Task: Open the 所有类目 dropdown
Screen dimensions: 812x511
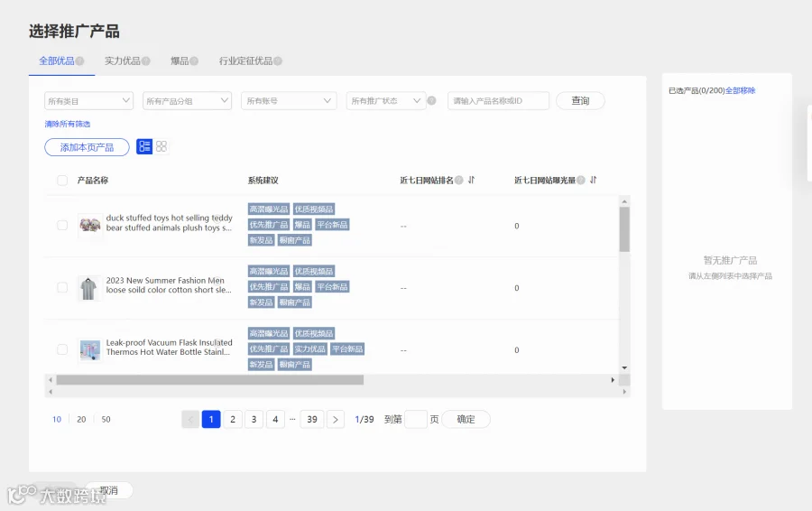Action: (x=89, y=100)
